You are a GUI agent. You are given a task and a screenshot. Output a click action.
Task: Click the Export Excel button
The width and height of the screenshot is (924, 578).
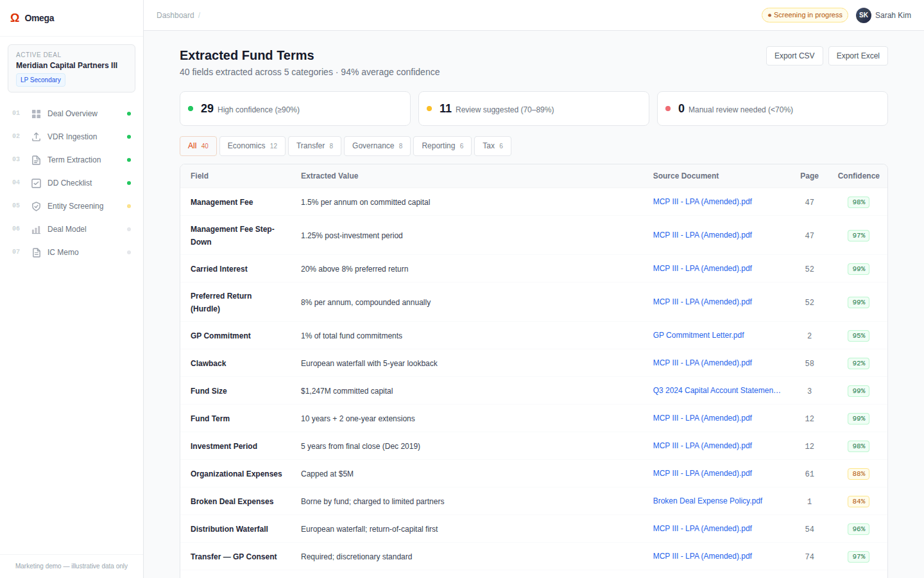(x=858, y=56)
